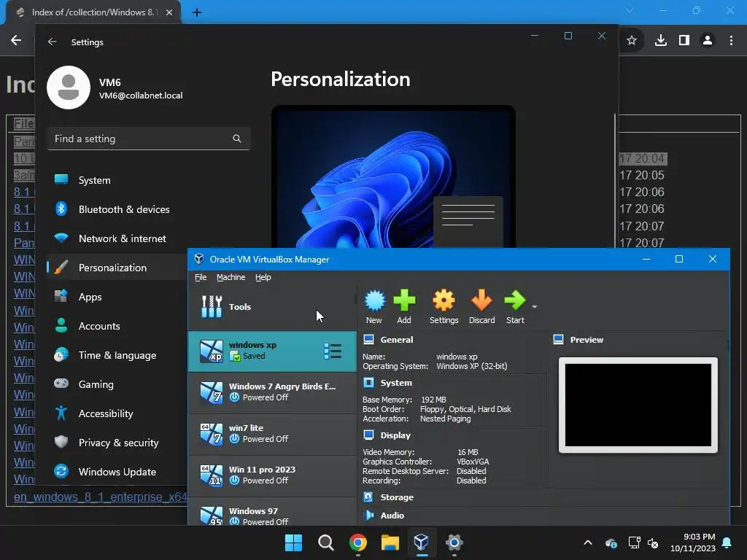Open taskbar Search icon
747x560 pixels.
pyautogui.click(x=326, y=542)
